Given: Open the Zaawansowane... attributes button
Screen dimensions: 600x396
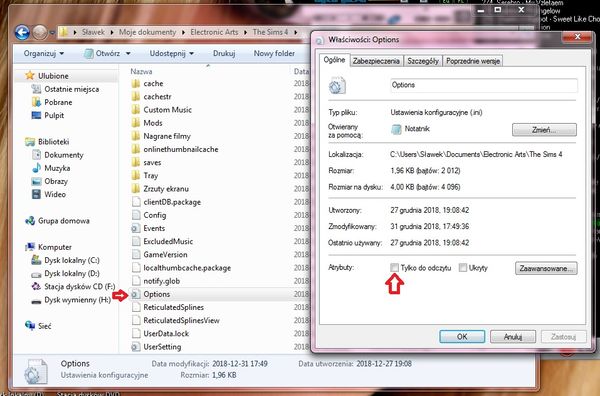Looking at the screenshot, I should click(x=546, y=269).
